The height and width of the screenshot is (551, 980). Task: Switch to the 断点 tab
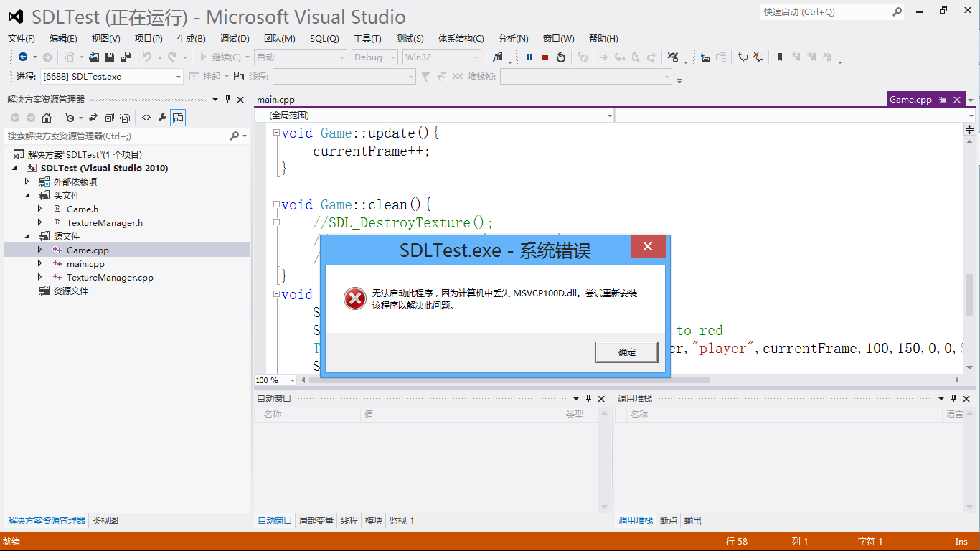tap(669, 521)
